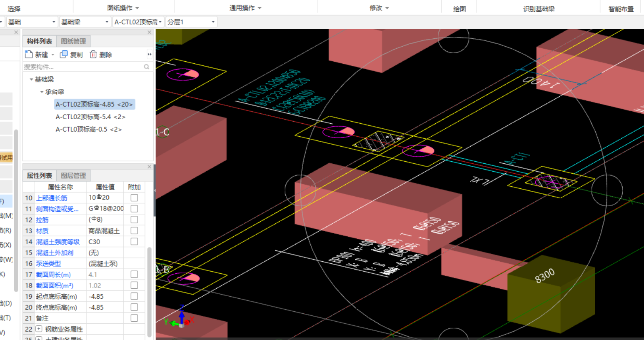
Task: Select component A-CTL02顶标高-4.85 <20>
Action: coord(95,104)
